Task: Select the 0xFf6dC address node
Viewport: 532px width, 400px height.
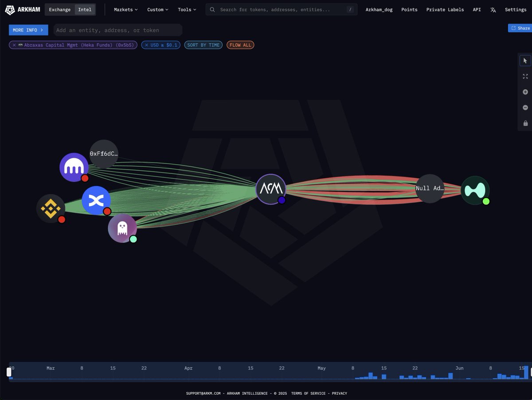Action: tap(104, 154)
